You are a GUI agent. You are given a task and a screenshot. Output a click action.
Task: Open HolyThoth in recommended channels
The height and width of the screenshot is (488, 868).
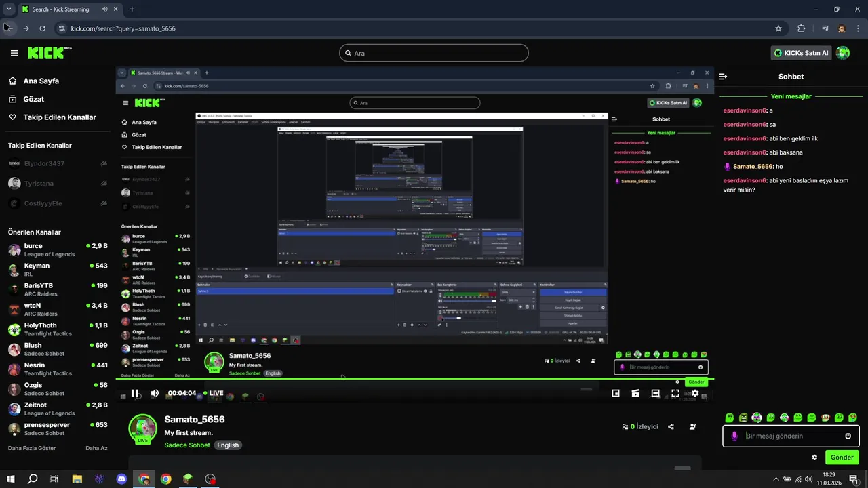tap(58, 329)
